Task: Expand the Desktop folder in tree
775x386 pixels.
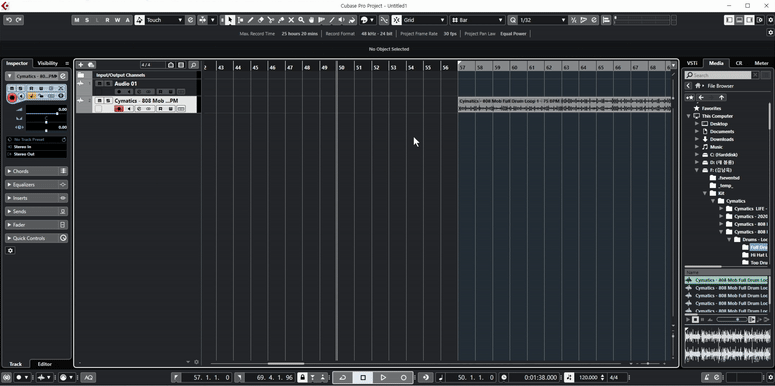Action: 697,124
